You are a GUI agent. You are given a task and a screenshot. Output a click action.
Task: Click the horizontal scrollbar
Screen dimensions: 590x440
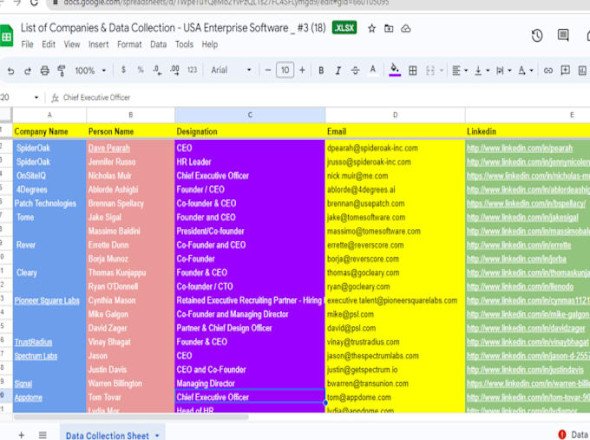131,417
